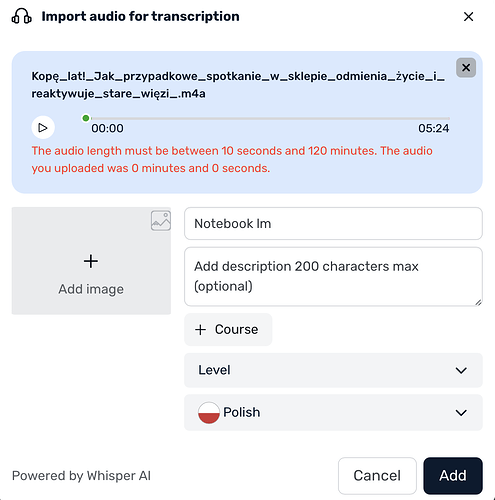Click the plus icon above Add image

point(91,261)
